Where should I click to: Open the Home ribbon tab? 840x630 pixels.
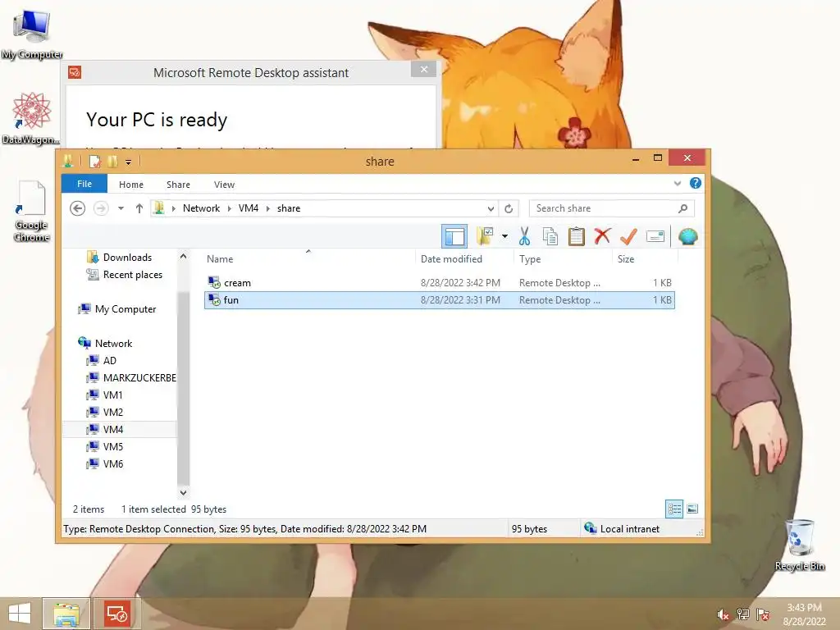(x=131, y=185)
